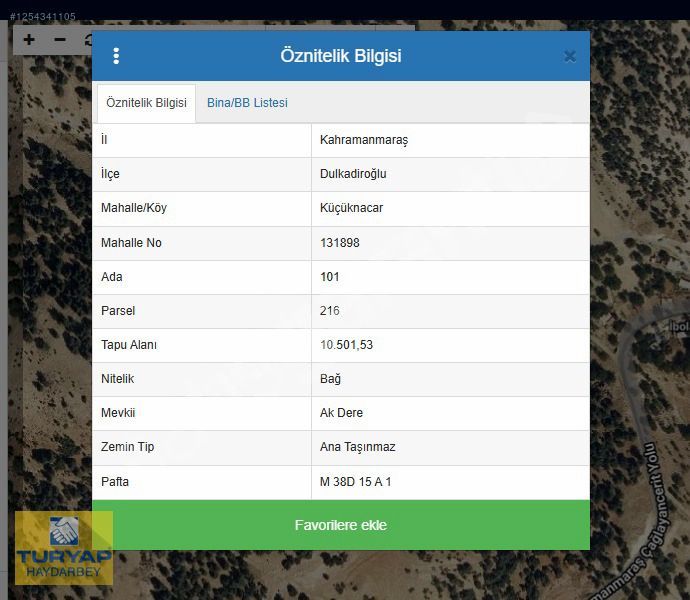Zoom in on the map with plus icon
The height and width of the screenshot is (600, 690).
tap(29, 40)
